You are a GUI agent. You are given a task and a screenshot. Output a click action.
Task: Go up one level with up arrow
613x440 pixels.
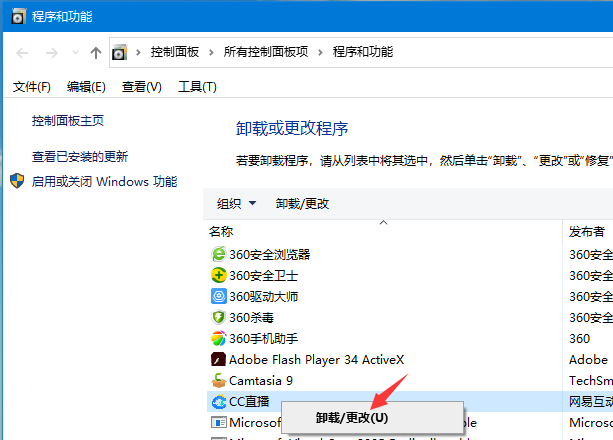[x=96, y=52]
